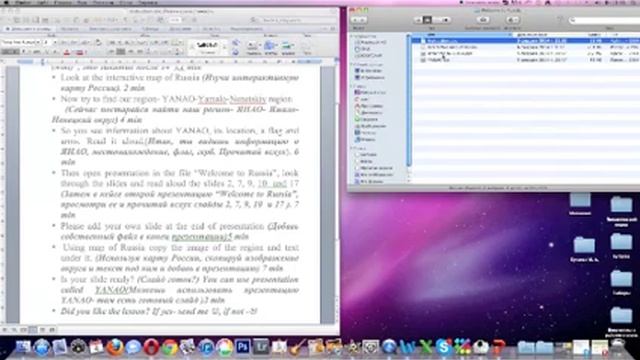Open the Tables ribbon tab in Word
Image resolution: width=640 pixels, height=360 pixels.
151,29
